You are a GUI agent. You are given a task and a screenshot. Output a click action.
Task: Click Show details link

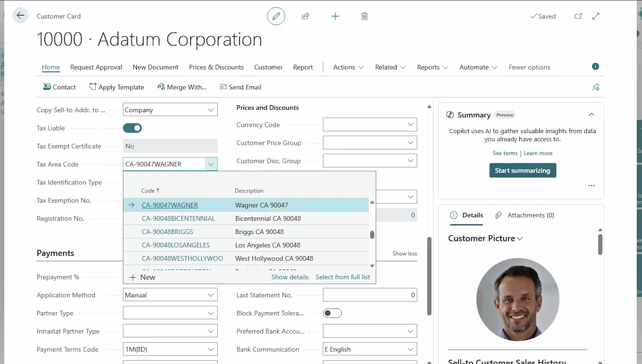tap(290, 277)
